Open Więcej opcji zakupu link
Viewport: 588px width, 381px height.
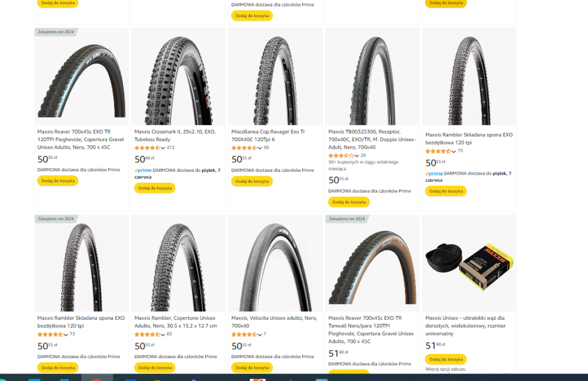pyautogui.click(x=446, y=369)
